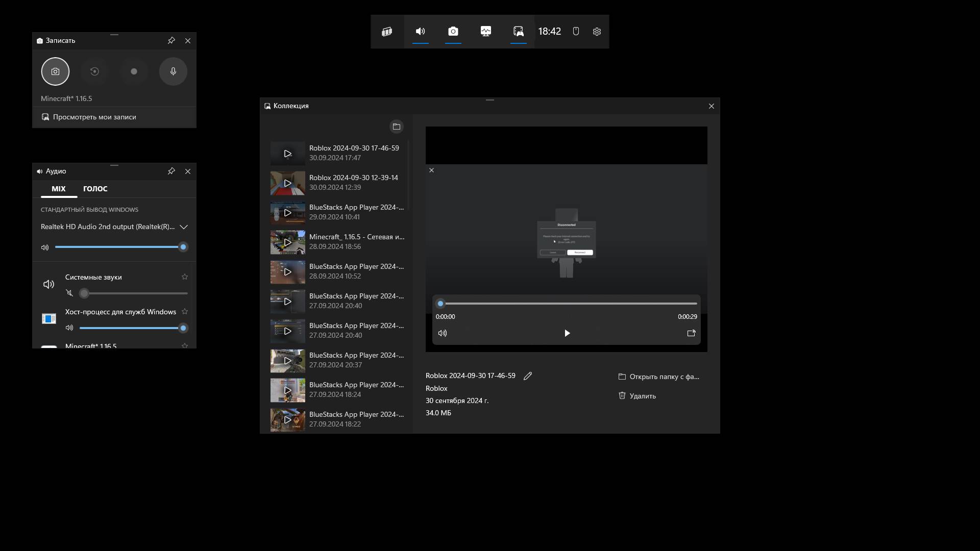The height and width of the screenshot is (551, 980).
Task: Unmute Системные звуки
Action: coord(69,293)
